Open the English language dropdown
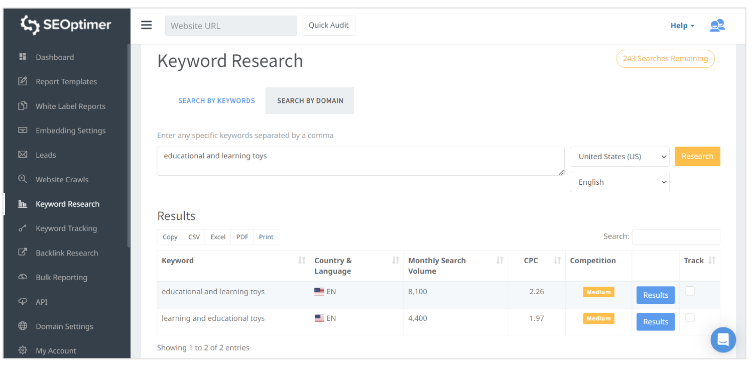Image resolution: width=753 pixels, height=371 pixels. [x=619, y=182]
